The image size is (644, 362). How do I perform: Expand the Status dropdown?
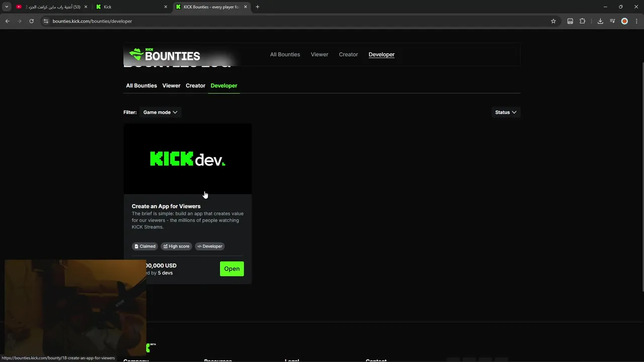506,112
